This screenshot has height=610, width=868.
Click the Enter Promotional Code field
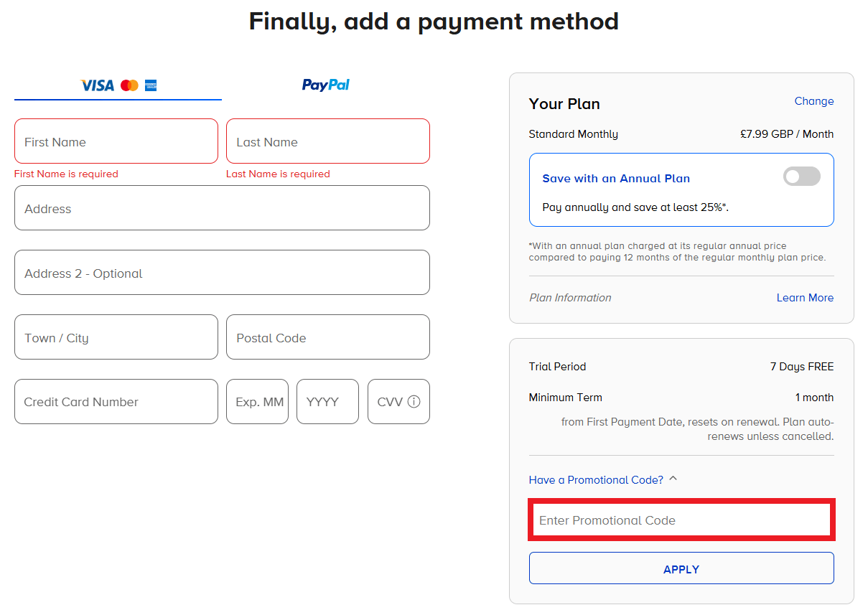pos(681,520)
